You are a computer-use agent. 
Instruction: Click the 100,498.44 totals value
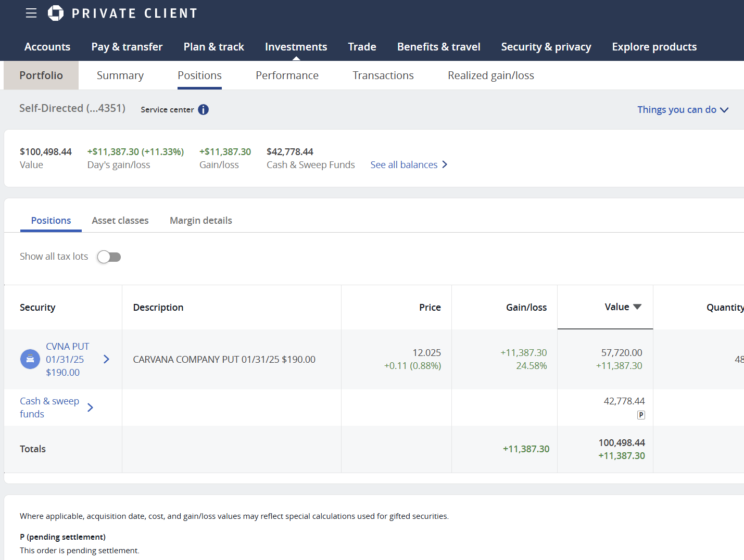click(622, 443)
